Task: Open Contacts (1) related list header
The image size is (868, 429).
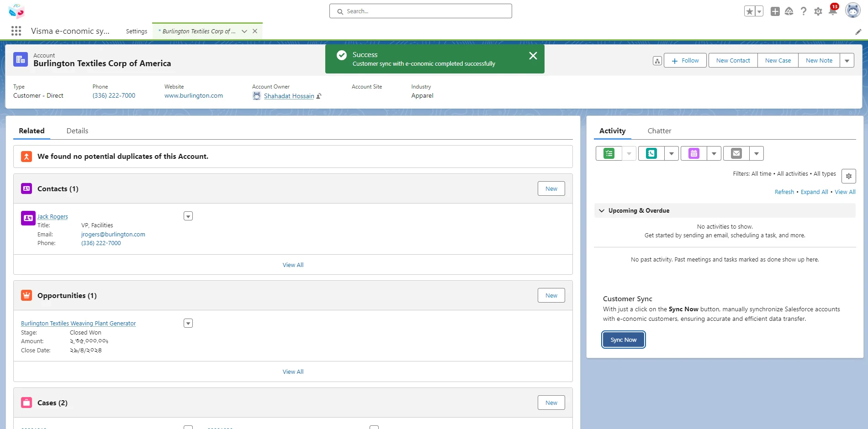Action: [x=58, y=188]
